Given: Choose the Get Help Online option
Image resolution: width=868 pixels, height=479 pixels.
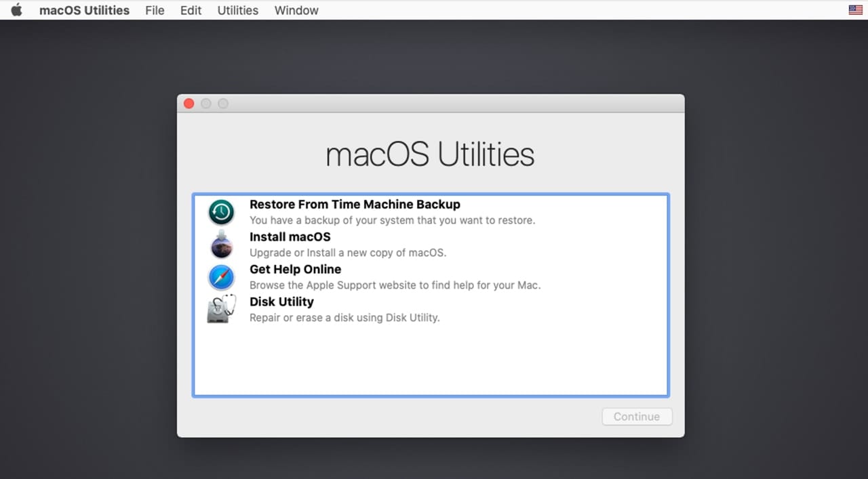Looking at the screenshot, I should (295, 269).
